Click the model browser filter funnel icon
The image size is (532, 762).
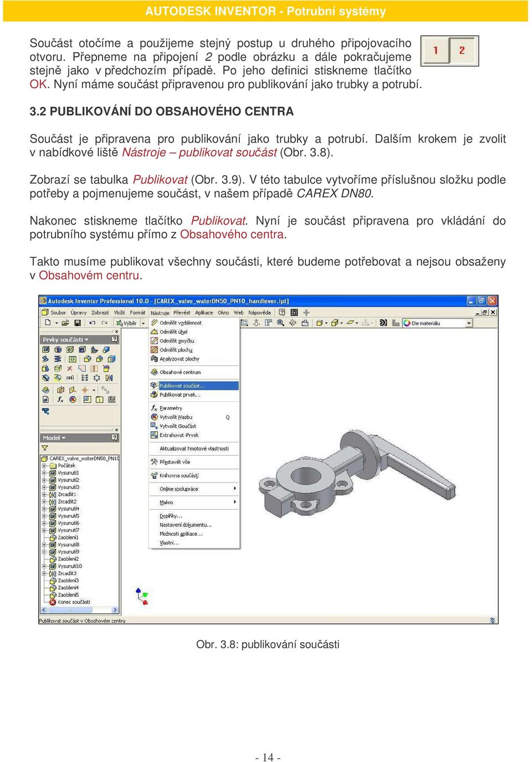point(45,448)
